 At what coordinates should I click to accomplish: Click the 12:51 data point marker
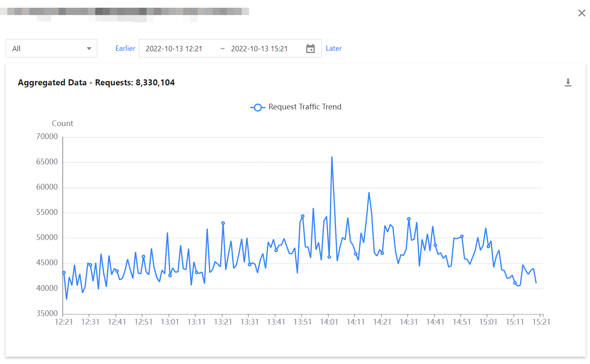(144, 257)
